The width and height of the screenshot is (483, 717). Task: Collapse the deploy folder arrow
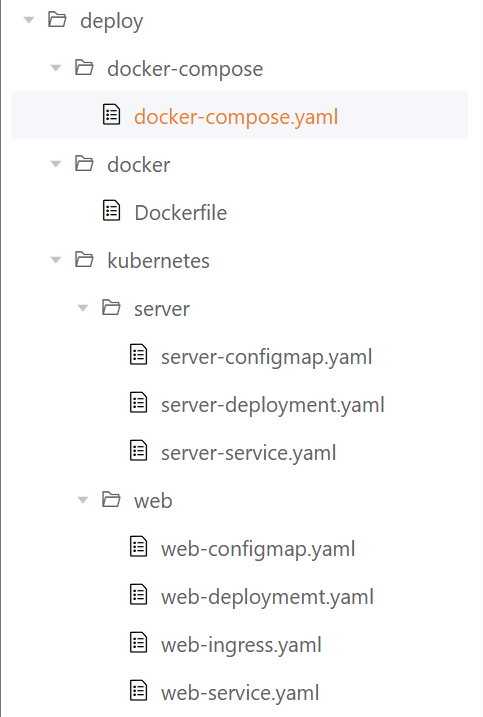click(29, 20)
